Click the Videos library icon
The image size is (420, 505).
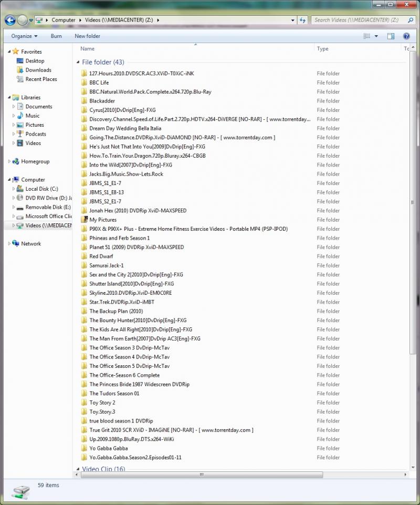click(20, 143)
